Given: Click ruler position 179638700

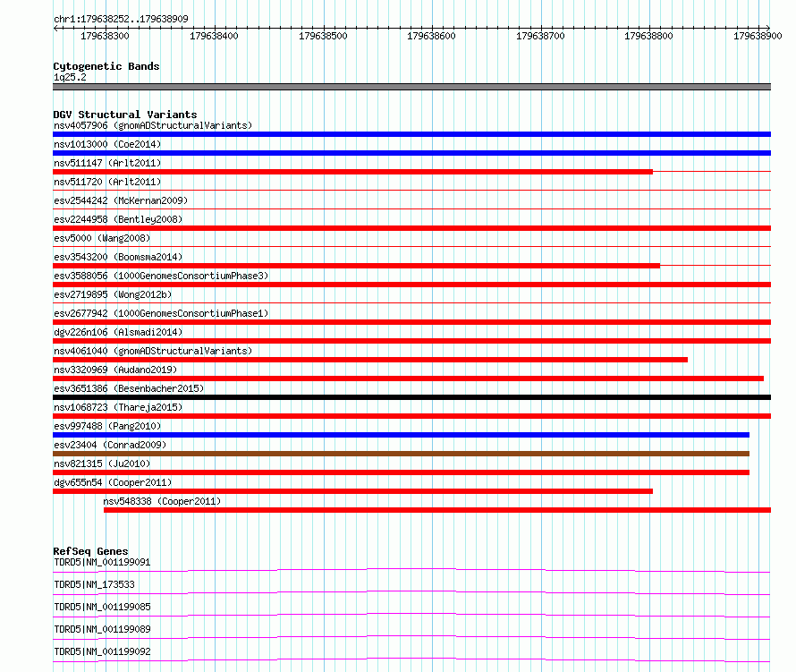Looking at the screenshot, I should [x=540, y=36].
